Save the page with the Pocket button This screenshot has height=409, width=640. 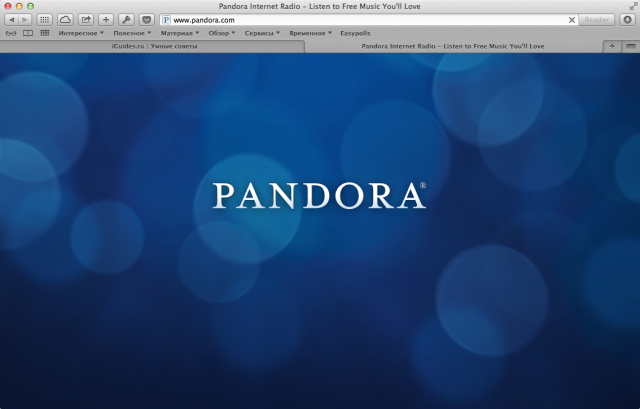click(147, 20)
